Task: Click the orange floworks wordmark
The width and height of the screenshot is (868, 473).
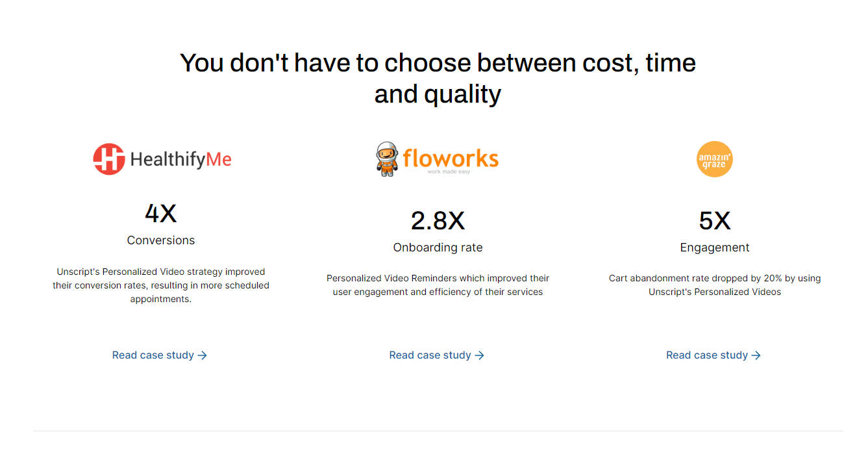Action: (x=451, y=158)
